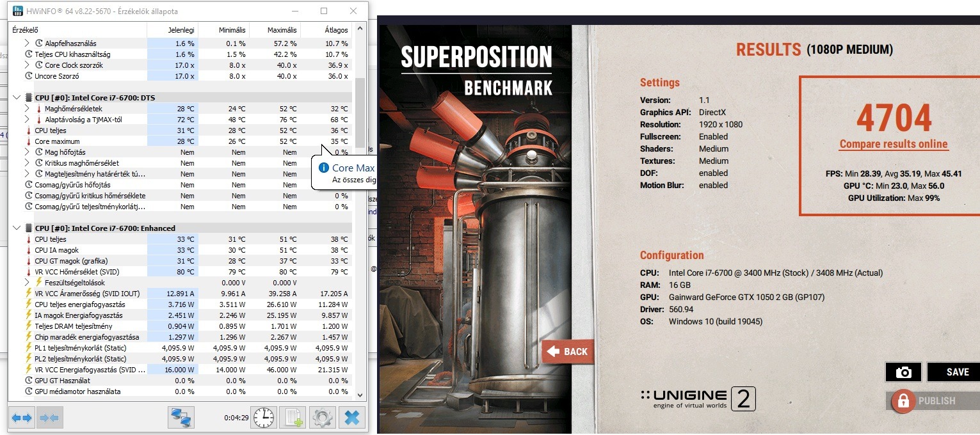Viewport: 980px width, 435px height.
Task: Select the VR VCC Hőmérséklet (SVID) row
Action: (x=181, y=272)
